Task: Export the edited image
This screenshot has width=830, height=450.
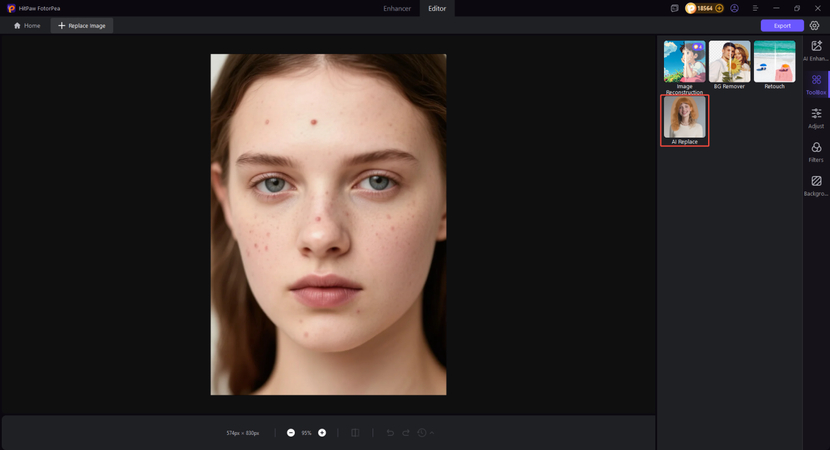Action: (x=782, y=25)
